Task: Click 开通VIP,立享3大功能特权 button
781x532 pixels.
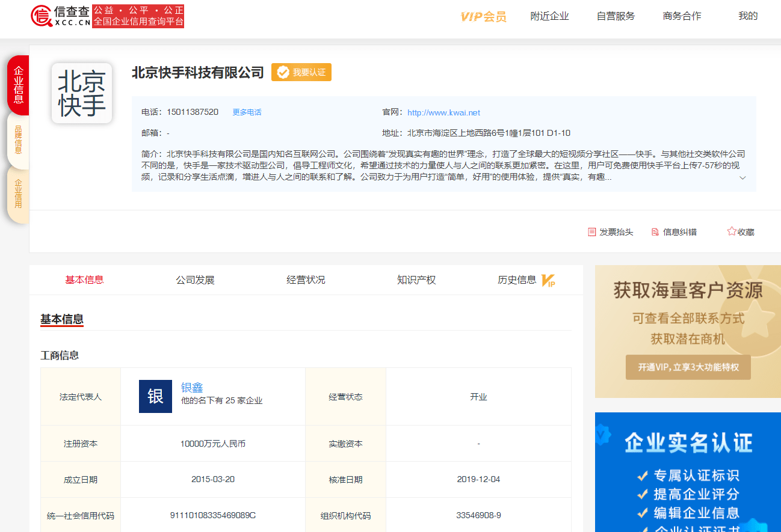Action: (688, 367)
